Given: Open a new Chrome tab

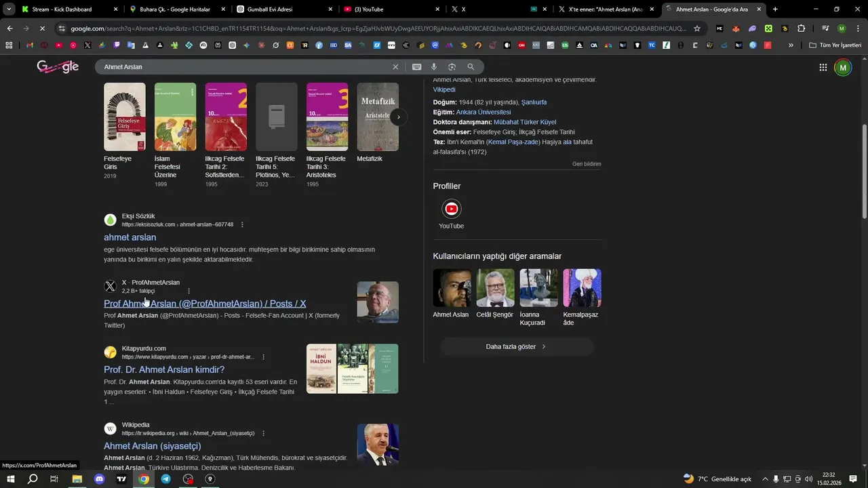Looking at the screenshot, I should point(775,9).
